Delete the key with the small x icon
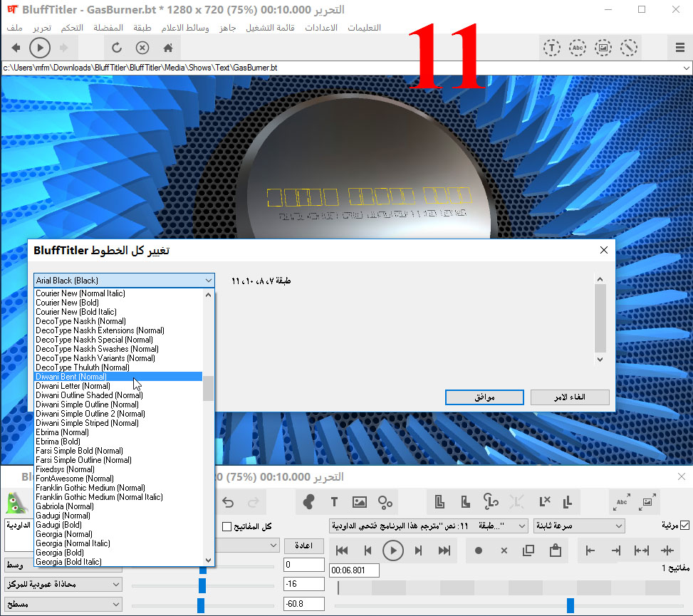 pyautogui.click(x=504, y=550)
